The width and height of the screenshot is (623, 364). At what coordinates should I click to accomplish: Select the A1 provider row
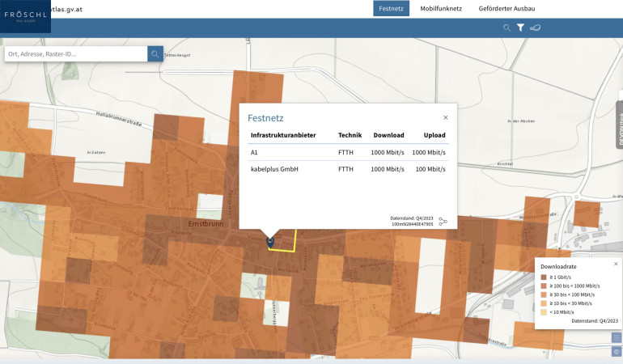tap(348, 152)
